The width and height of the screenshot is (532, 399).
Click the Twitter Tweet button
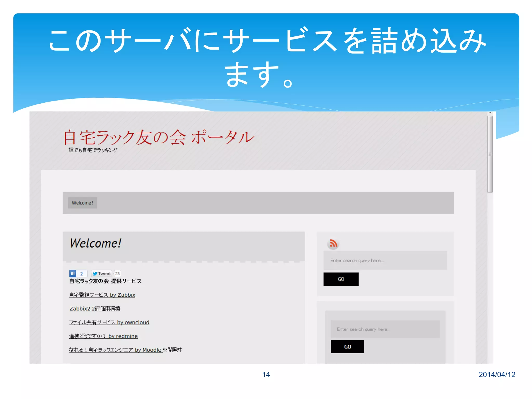pyautogui.click(x=102, y=274)
